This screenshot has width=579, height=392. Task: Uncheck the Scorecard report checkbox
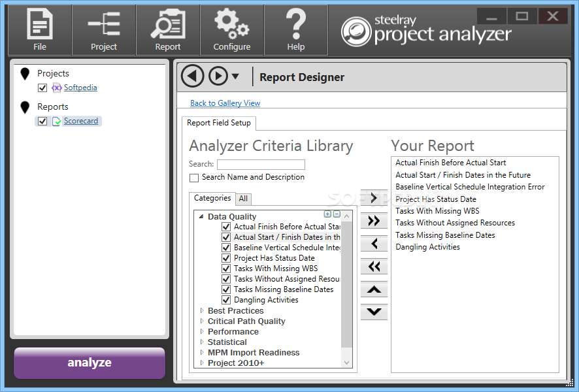click(42, 121)
